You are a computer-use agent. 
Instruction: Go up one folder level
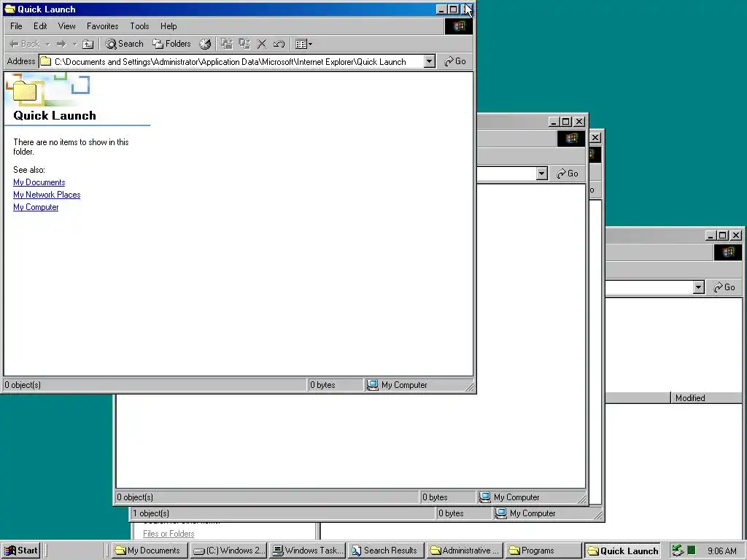(88, 44)
